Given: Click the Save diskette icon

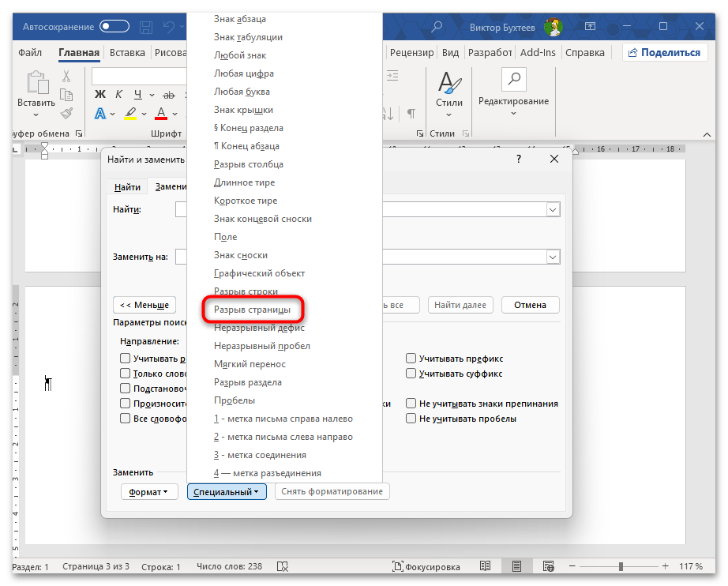Looking at the screenshot, I should pyautogui.click(x=146, y=27).
